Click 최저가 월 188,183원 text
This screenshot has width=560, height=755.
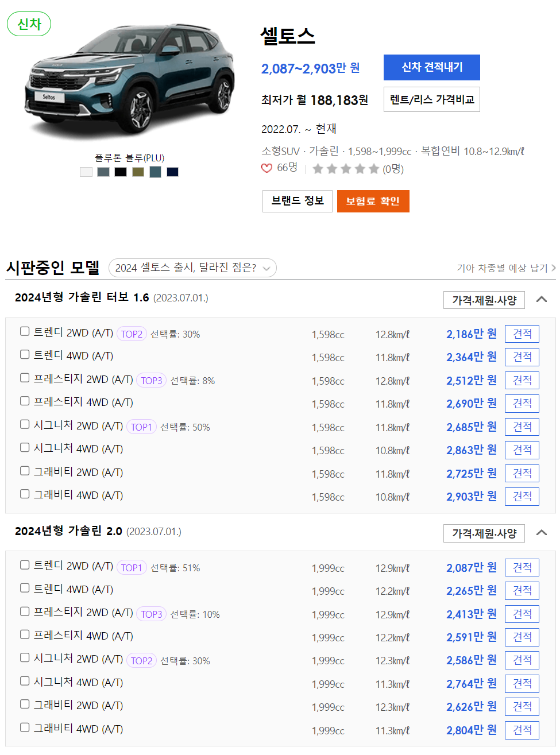point(315,100)
